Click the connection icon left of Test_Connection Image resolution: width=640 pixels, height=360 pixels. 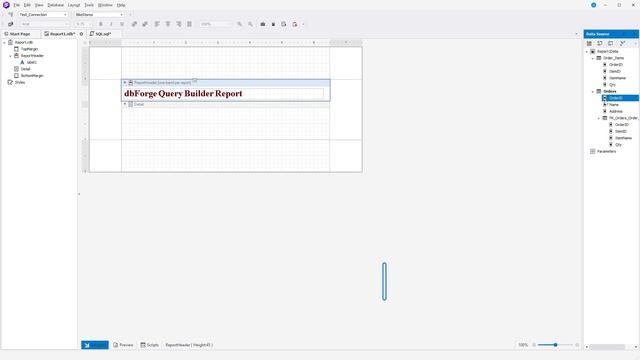click(x=11, y=14)
